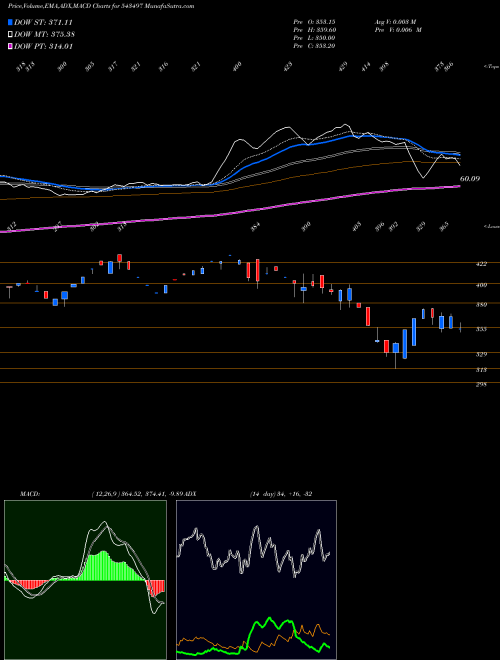
Task: Click the 409 price level label
Action: pos(481,285)
